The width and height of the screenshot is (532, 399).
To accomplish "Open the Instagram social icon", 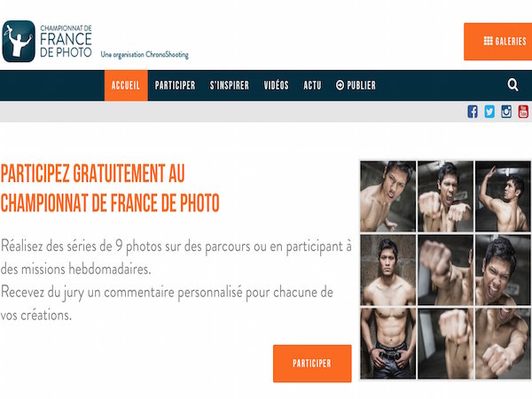I will 506,112.
